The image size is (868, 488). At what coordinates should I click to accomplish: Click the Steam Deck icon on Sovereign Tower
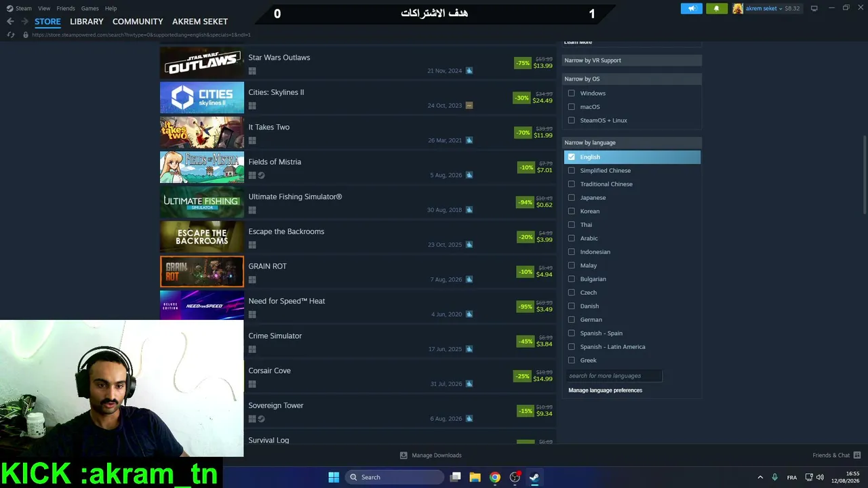[x=262, y=419]
